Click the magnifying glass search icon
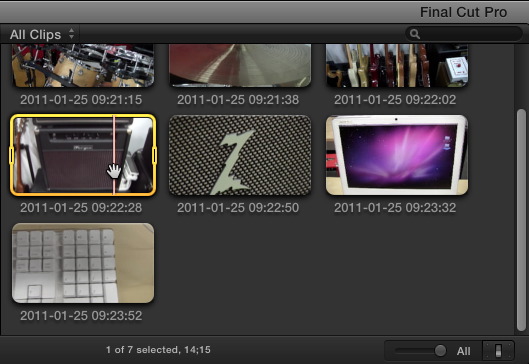 415,34
